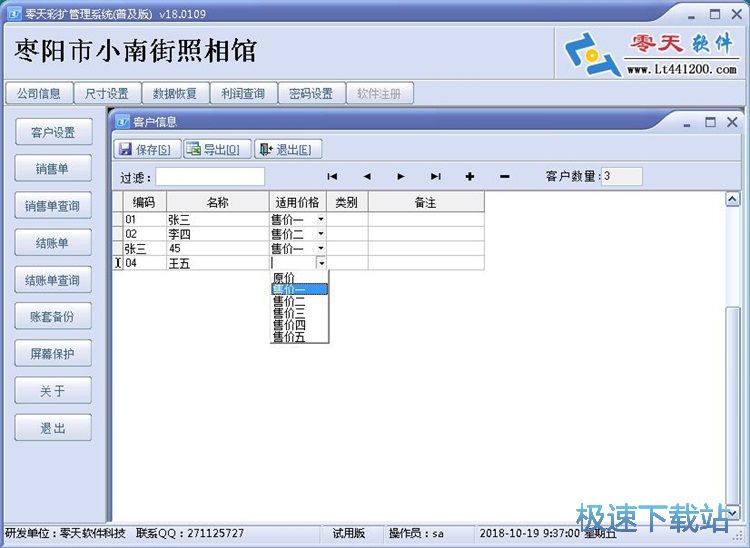Open 软件注册 tab
The height and width of the screenshot is (548, 750).
point(379,93)
